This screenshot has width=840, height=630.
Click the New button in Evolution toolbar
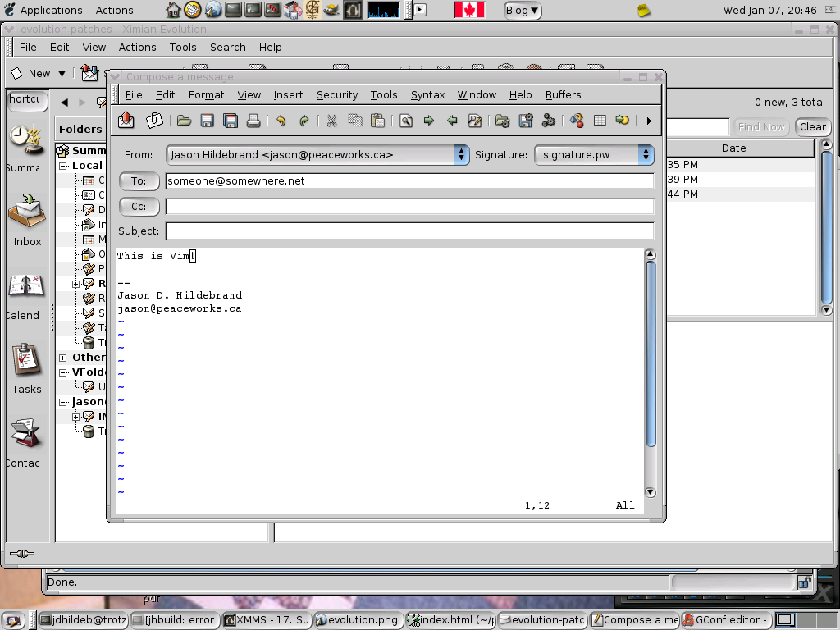[33, 73]
